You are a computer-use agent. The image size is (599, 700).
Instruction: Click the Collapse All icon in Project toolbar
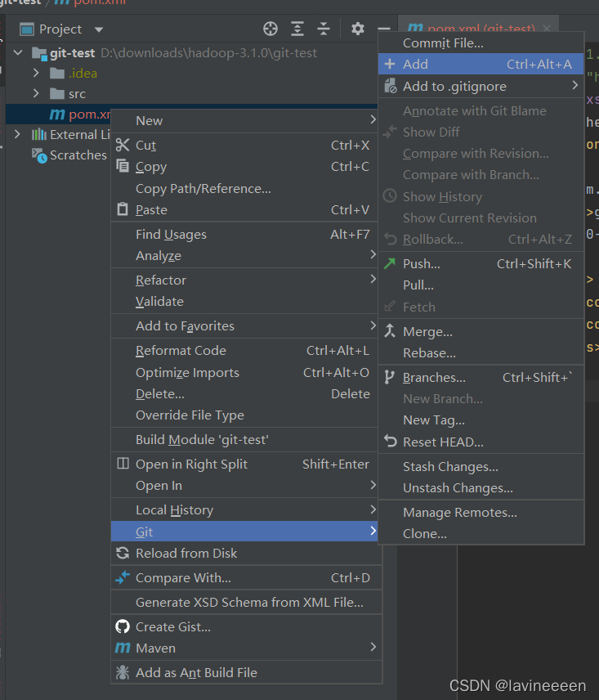(324, 29)
